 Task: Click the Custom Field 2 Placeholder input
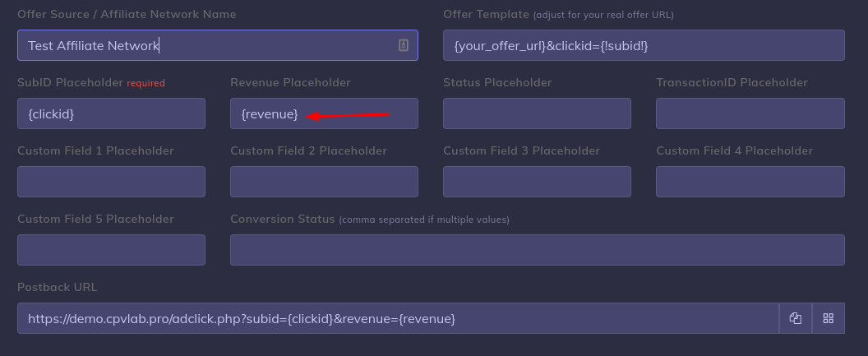[x=324, y=182]
